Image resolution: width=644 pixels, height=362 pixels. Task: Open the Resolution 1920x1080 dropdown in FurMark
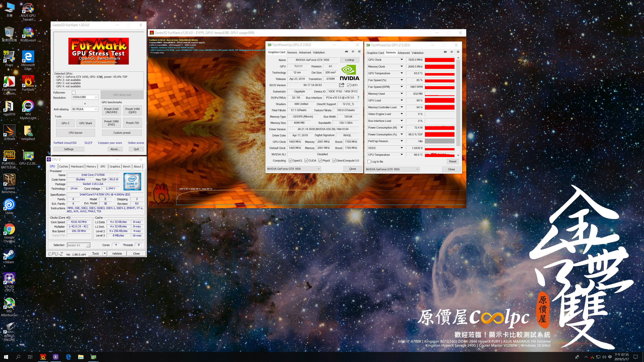click(85, 97)
